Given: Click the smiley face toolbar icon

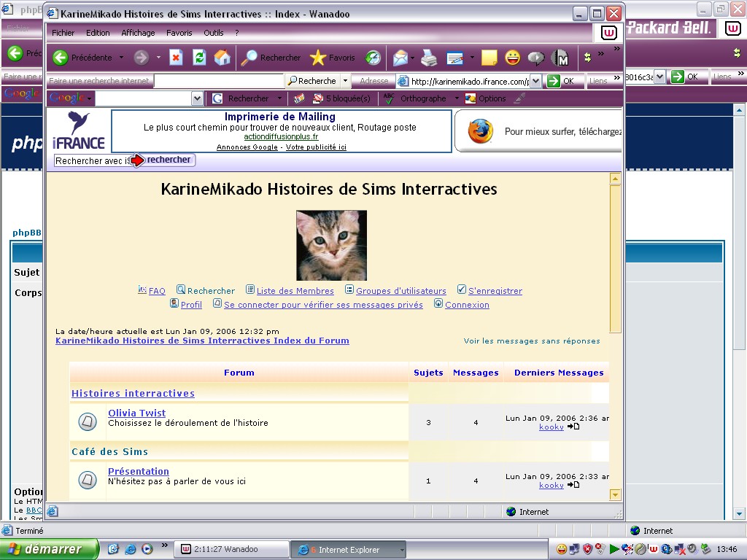Looking at the screenshot, I should [x=513, y=58].
